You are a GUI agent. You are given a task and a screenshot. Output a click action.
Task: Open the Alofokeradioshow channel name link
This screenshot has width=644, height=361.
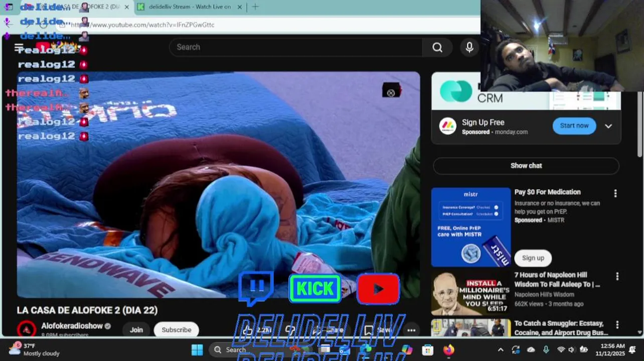pyautogui.click(x=72, y=326)
